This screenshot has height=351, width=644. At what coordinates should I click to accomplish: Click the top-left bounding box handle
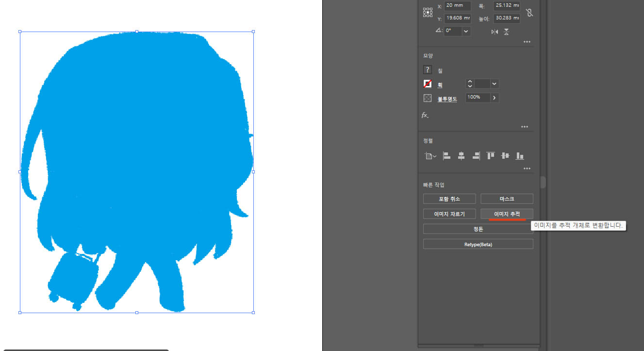pyautogui.click(x=20, y=32)
